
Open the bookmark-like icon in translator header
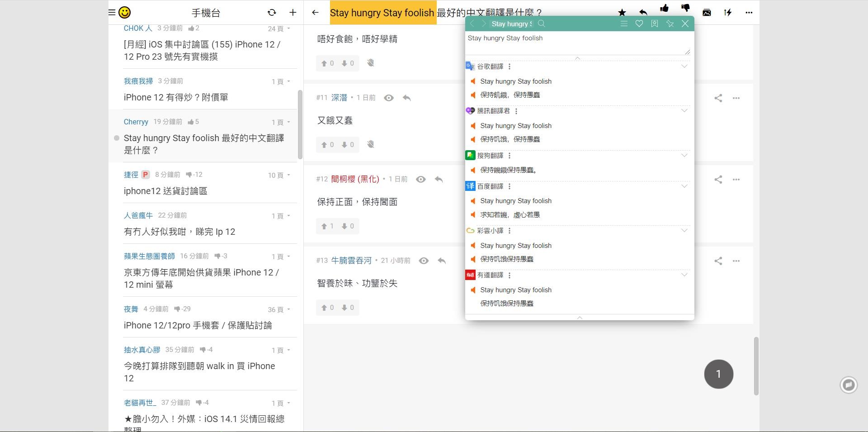click(x=655, y=24)
